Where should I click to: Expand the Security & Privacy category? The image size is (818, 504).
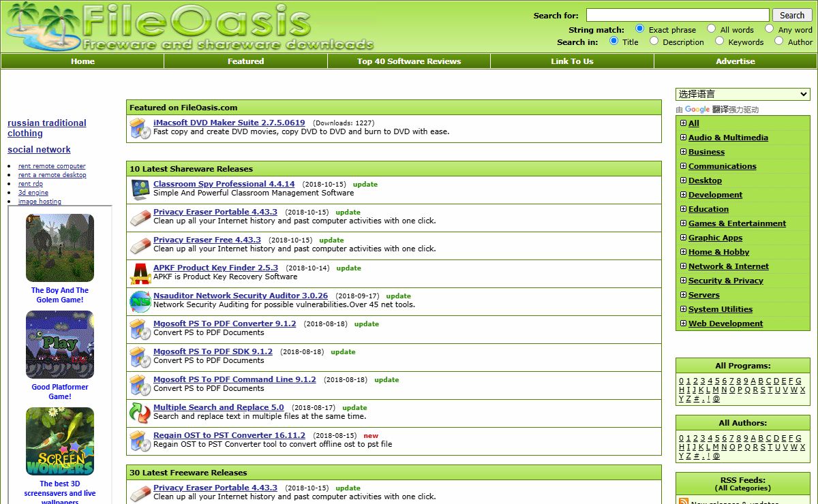coord(683,281)
